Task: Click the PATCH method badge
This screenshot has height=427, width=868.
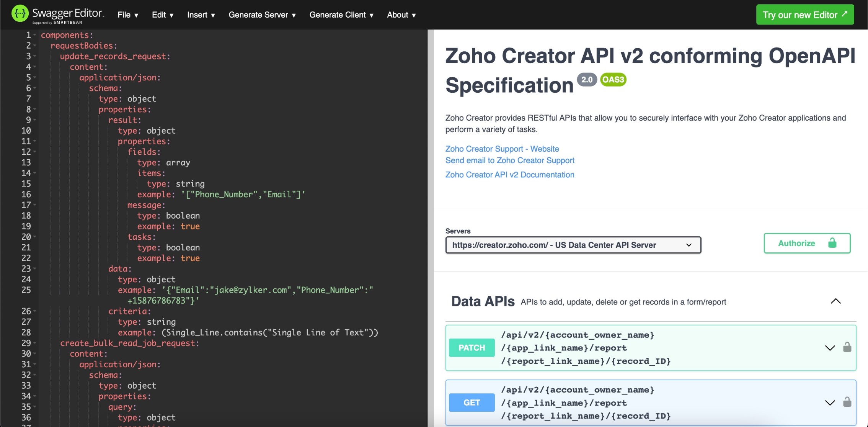Action: 472,348
